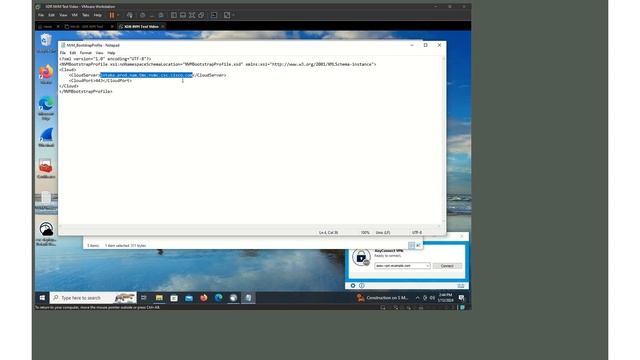This screenshot has width=640, height=360.
Task: Open AnyConnect info icon
Action: (x=362, y=286)
